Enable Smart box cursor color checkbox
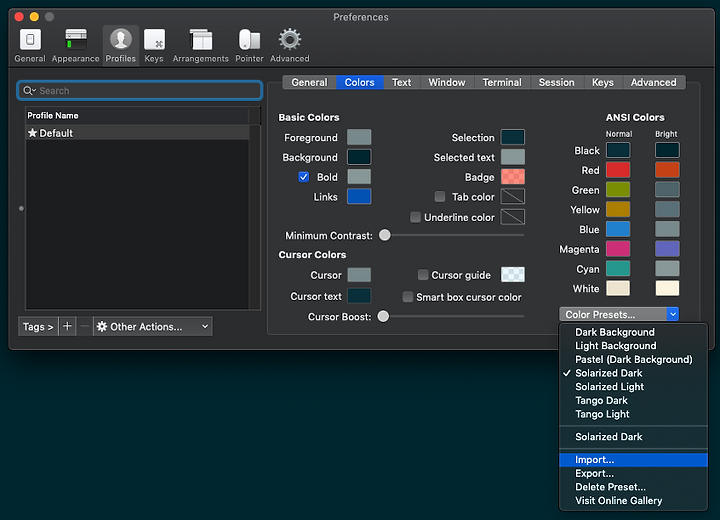This screenshot has width=720, height=520. (x=407, y=297)
